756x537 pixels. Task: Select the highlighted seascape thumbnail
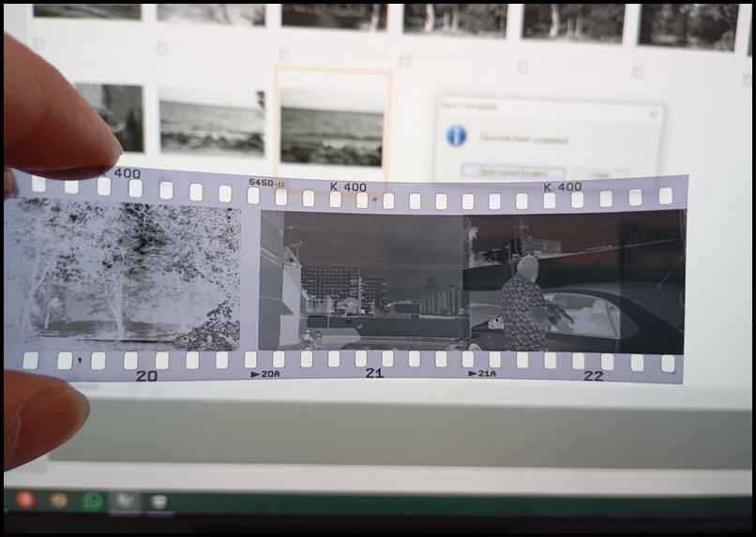(332, 129)
